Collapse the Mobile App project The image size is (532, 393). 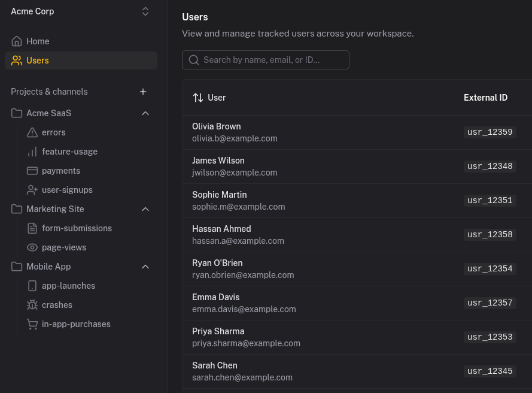(x=145, y=267)
